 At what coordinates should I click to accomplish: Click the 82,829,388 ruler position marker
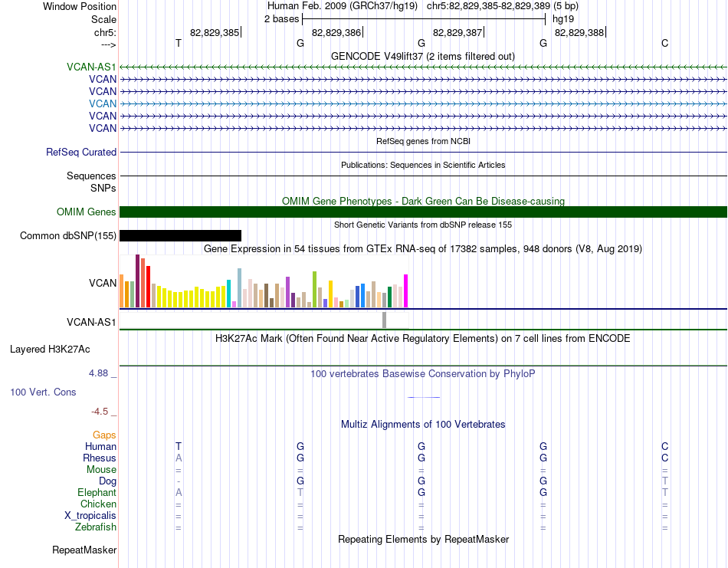579,32
